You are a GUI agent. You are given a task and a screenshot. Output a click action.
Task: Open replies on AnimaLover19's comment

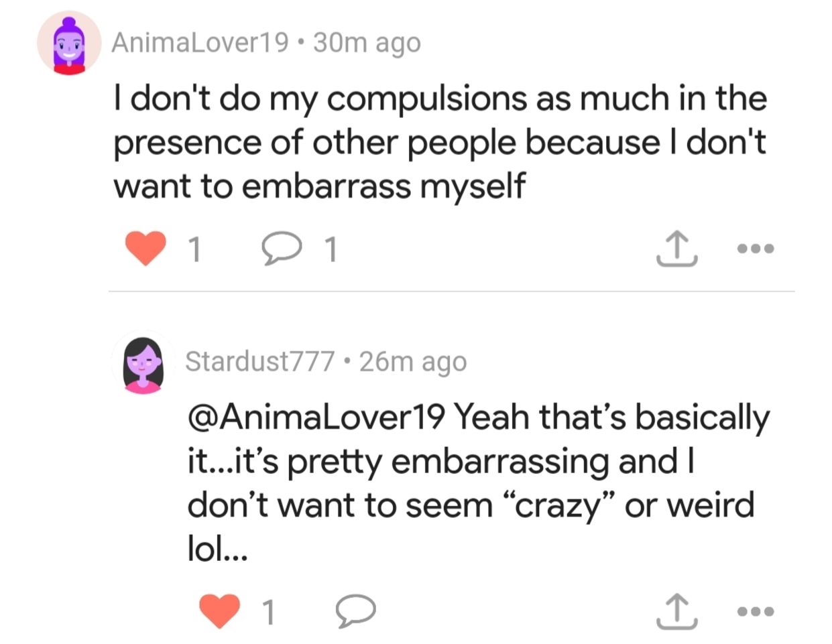click(280, 249)
